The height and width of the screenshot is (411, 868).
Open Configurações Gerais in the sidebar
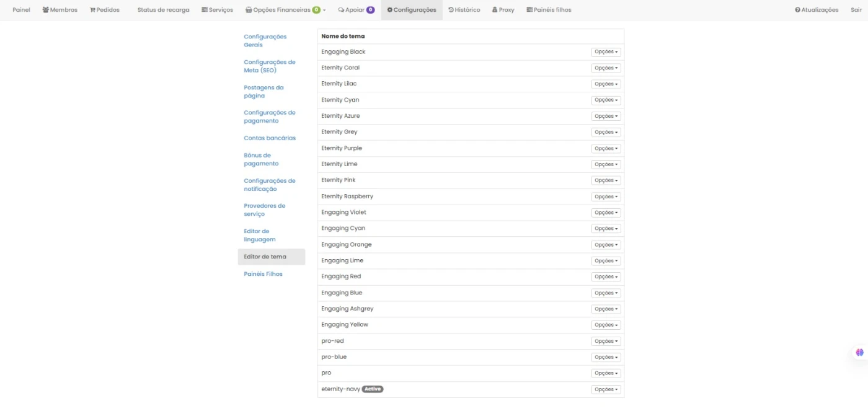click(265, 40)
